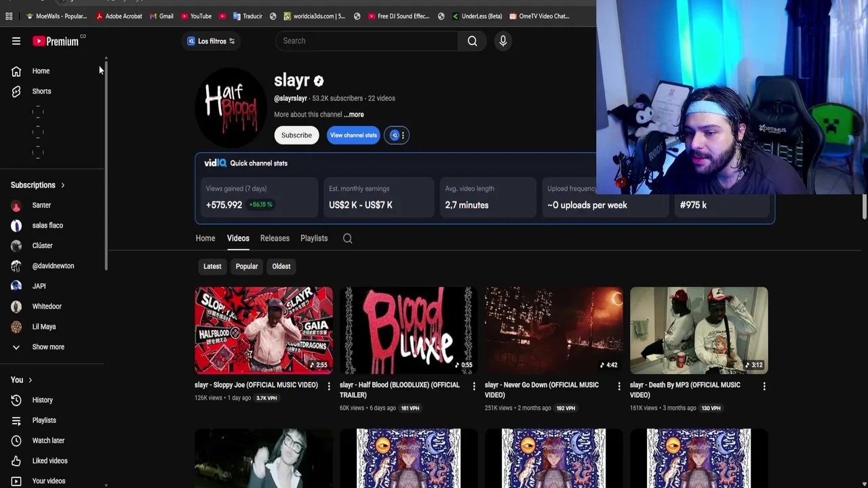Click the Half Blood channel avatar

pyautogui.click(x=231, y=108)
